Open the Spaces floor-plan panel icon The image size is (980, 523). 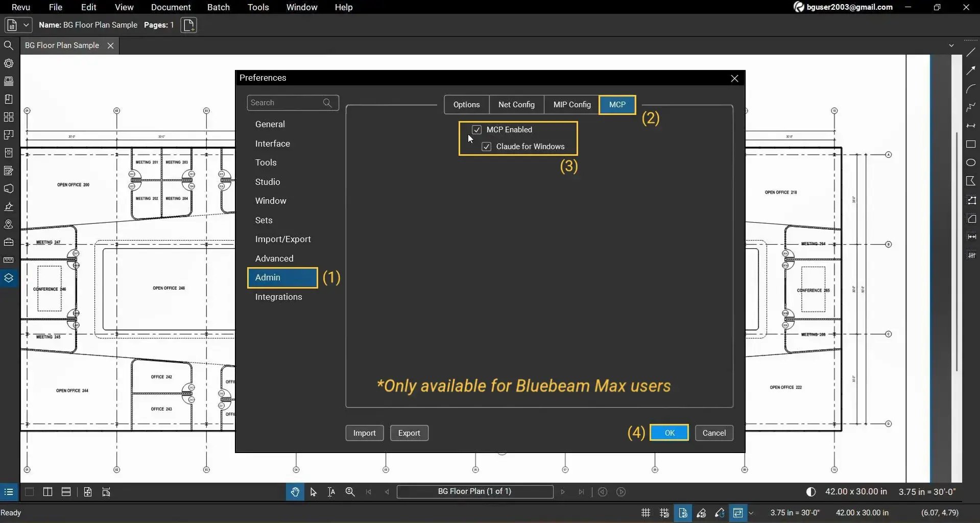9,135
